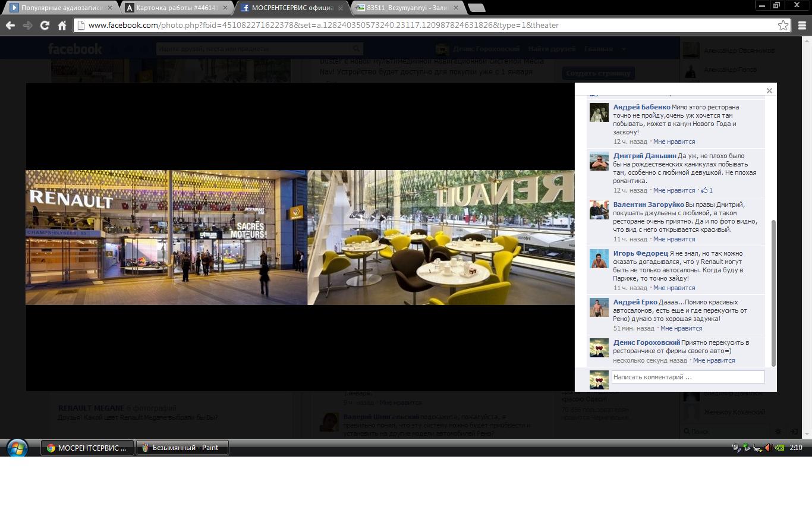Open МОСРЕНТСЕРВИС Chrome in the taskbar

[x=87, y=448]
